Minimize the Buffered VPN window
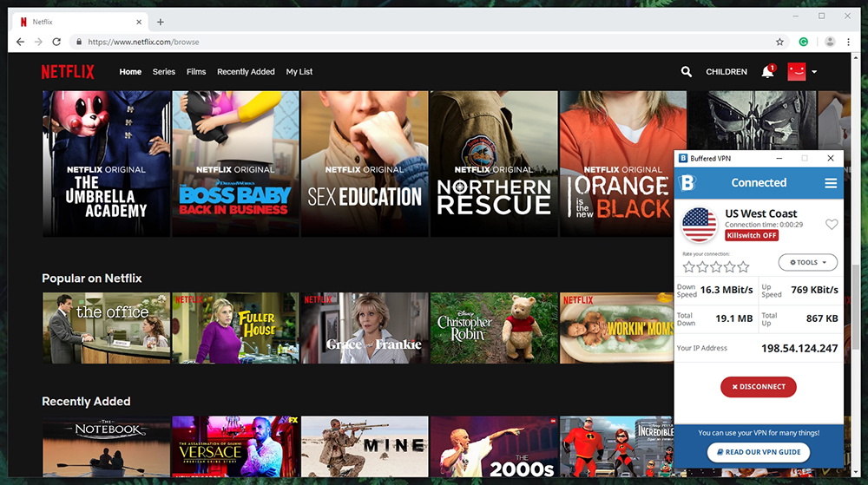The height and width of the screenshot is (485, 868). pyautogui.click(x=779, y=159)
